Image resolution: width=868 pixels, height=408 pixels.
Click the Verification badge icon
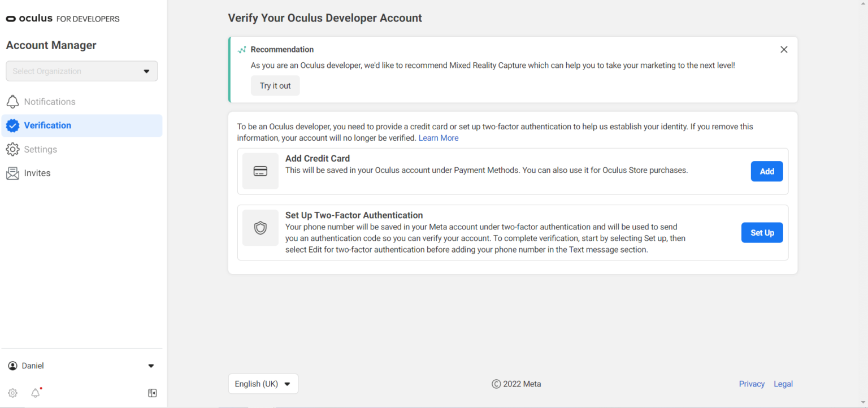tap(12, 125)
